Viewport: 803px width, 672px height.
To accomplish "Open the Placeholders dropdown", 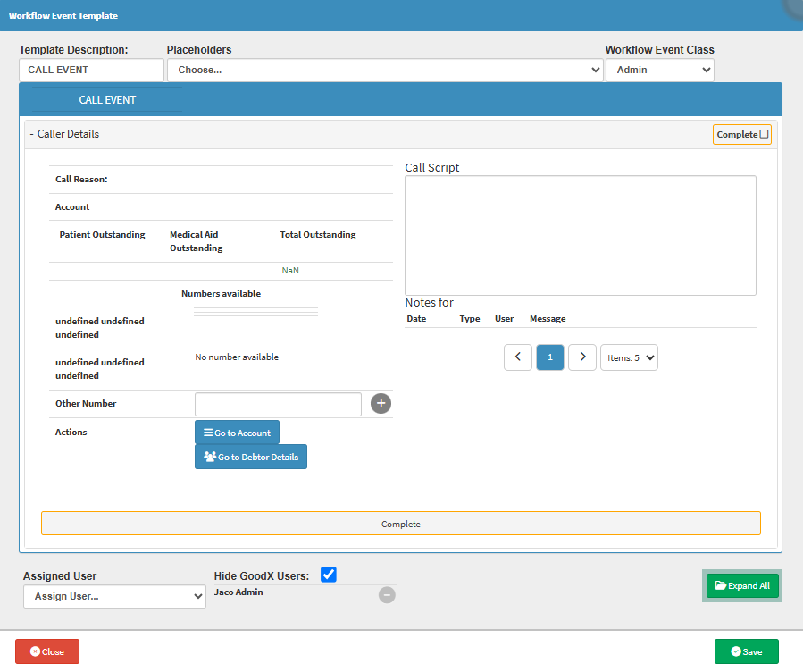I will [x=385, y=70].
